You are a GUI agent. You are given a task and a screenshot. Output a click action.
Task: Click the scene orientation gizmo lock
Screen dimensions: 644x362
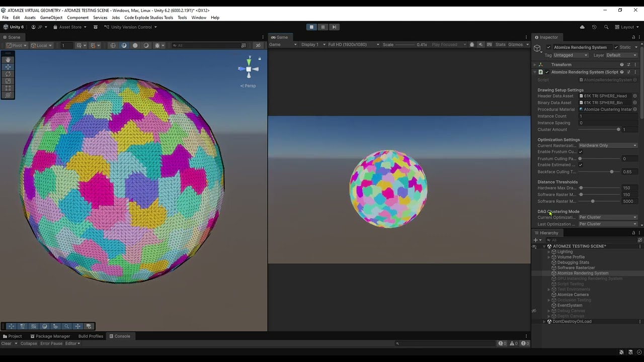click(260, 59)
